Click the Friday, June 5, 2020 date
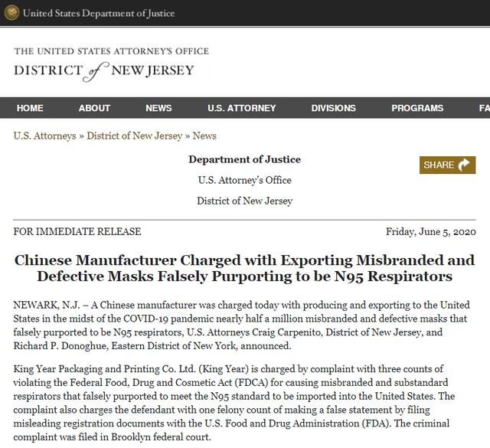The height and width of the screenshot is (448, 490). pyautogui.click(x=430, y=232)
